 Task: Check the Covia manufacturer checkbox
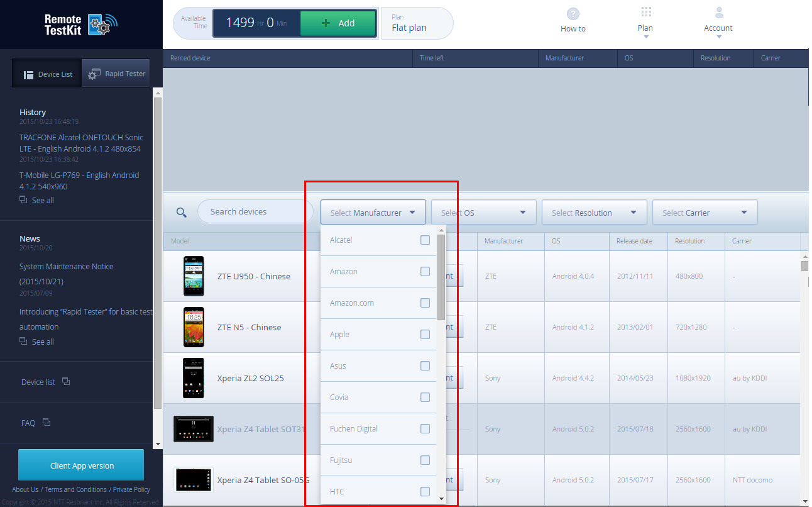tap(425, 398)
